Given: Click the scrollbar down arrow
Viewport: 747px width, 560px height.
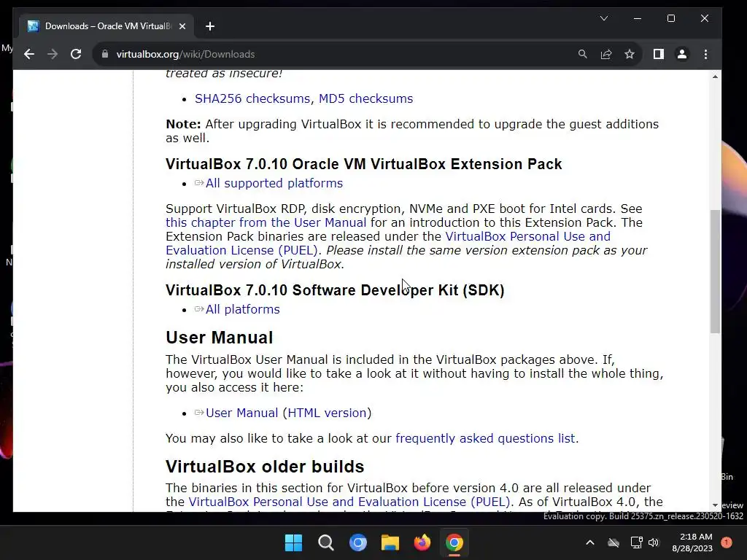Looking at the screenshot, I should click(x=715, y=505).
